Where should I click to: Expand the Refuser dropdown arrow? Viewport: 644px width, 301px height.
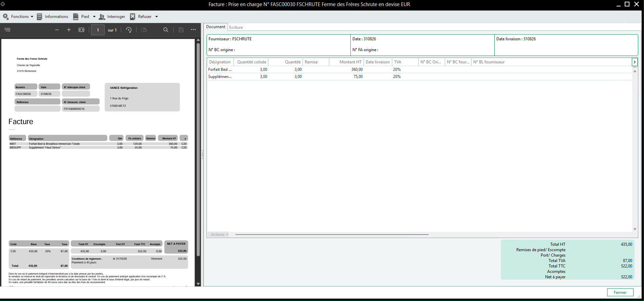(x=156, y=17)
